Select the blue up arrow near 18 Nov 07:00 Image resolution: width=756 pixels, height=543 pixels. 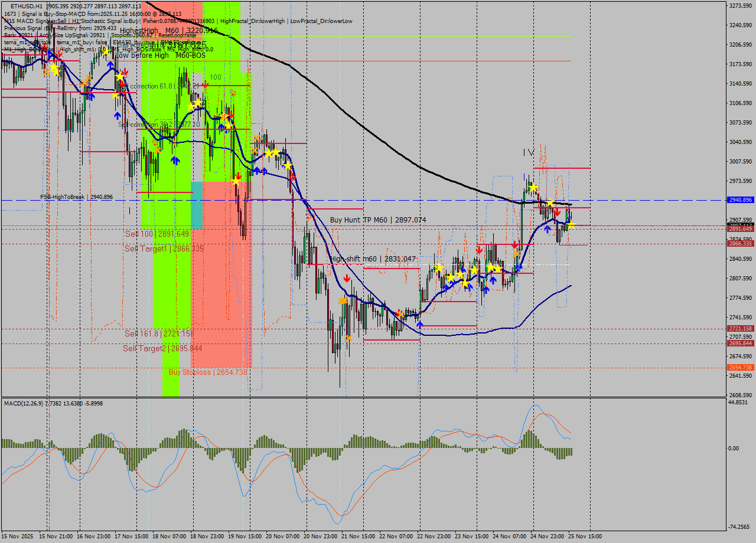tap(176, 161)
